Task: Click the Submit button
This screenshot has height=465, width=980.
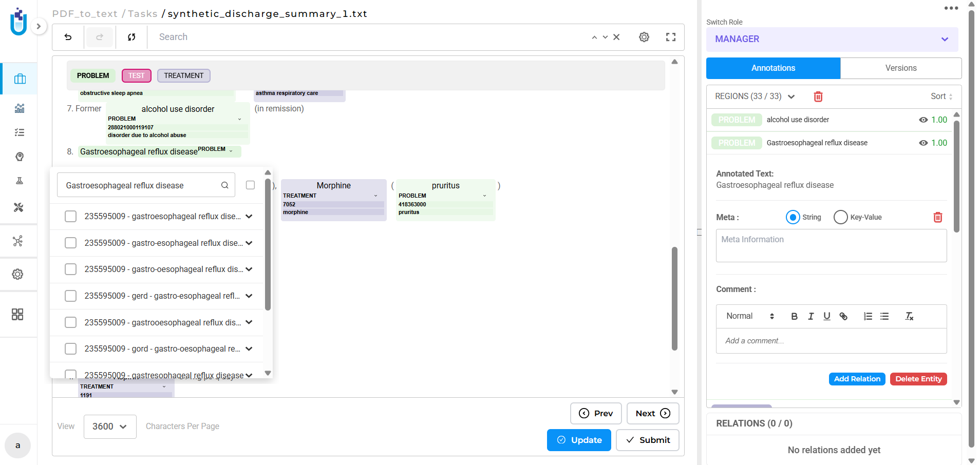Action: click(x=647, y=440)
